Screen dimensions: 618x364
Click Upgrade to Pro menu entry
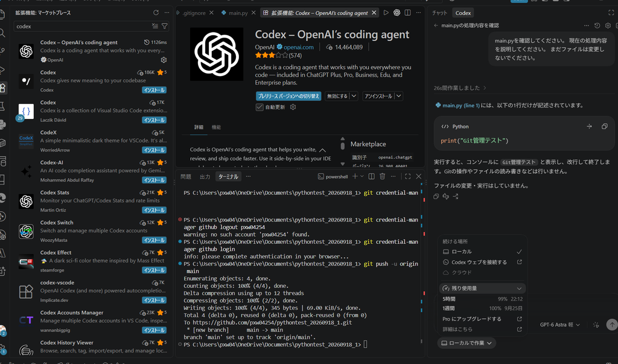482,319
